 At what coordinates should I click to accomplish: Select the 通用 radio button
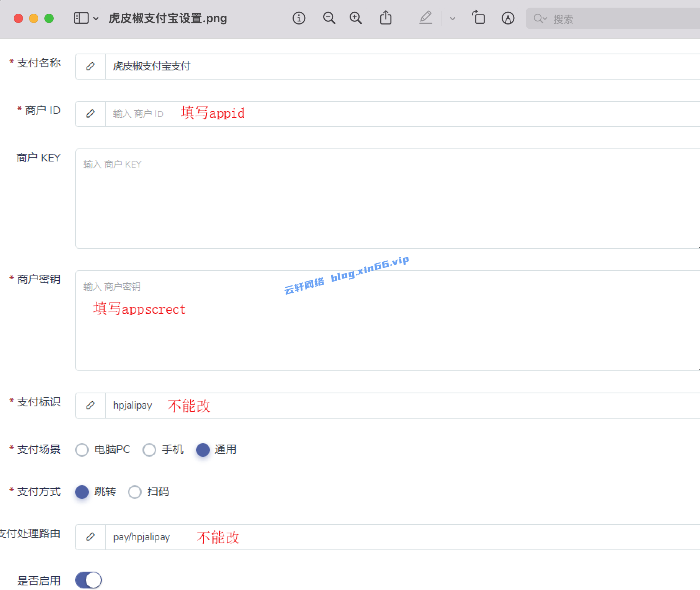pyautogui.click(x=203, y=450)
